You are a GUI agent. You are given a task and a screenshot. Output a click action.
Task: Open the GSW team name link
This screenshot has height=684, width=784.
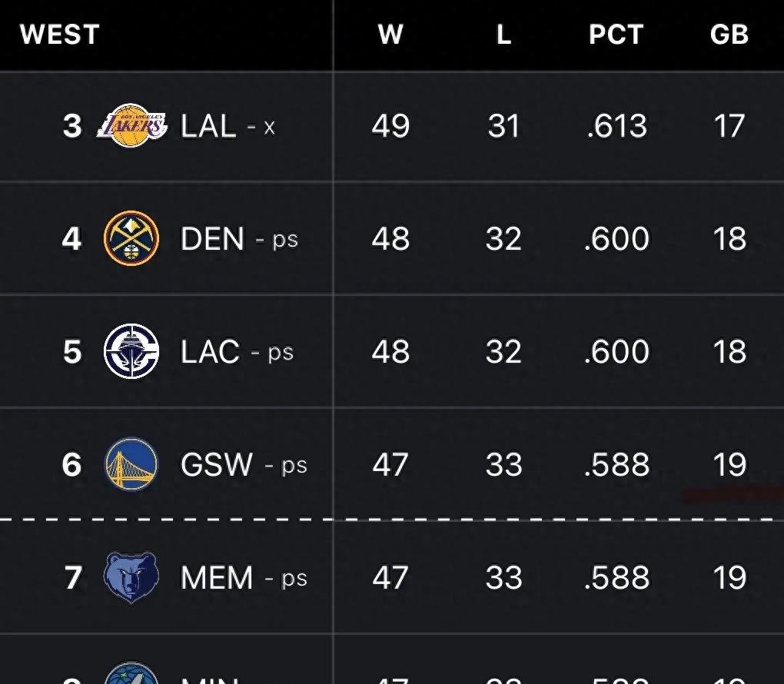pos(216,465)
